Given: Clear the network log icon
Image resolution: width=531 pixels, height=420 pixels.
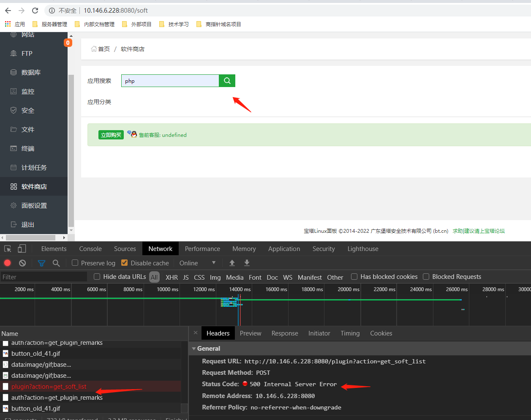Looking at the screenshot, I should pos(22,263).
